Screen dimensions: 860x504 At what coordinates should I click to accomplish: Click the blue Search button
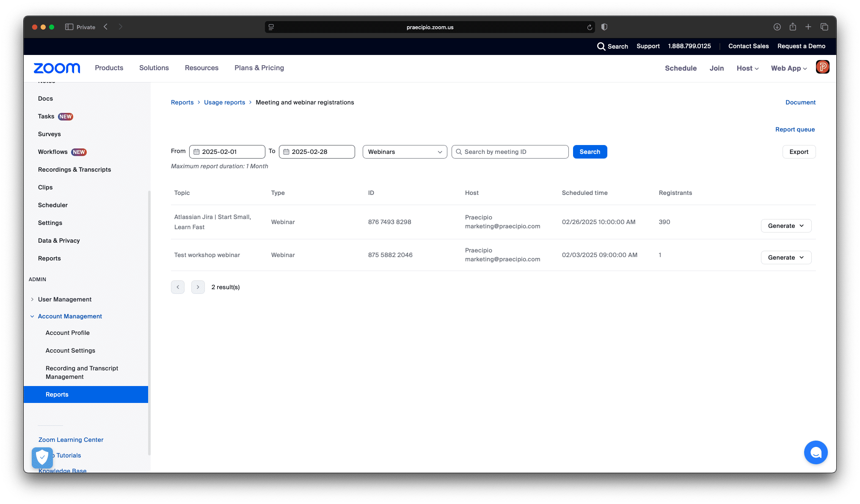tap(590, 152)
